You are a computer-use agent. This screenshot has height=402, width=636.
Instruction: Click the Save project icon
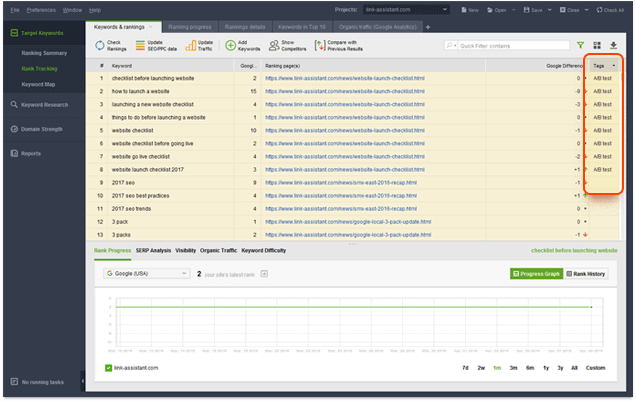pos(526,10)
